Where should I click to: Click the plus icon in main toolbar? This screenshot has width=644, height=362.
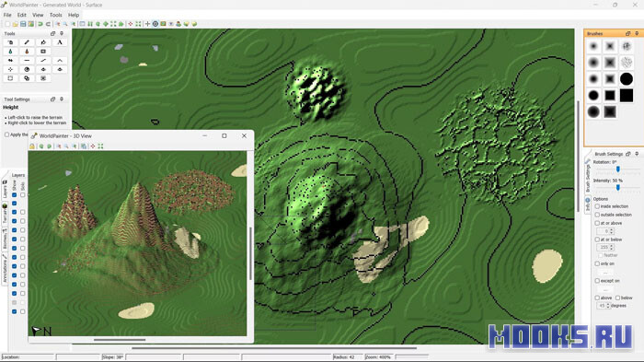(x=147, y=24)
